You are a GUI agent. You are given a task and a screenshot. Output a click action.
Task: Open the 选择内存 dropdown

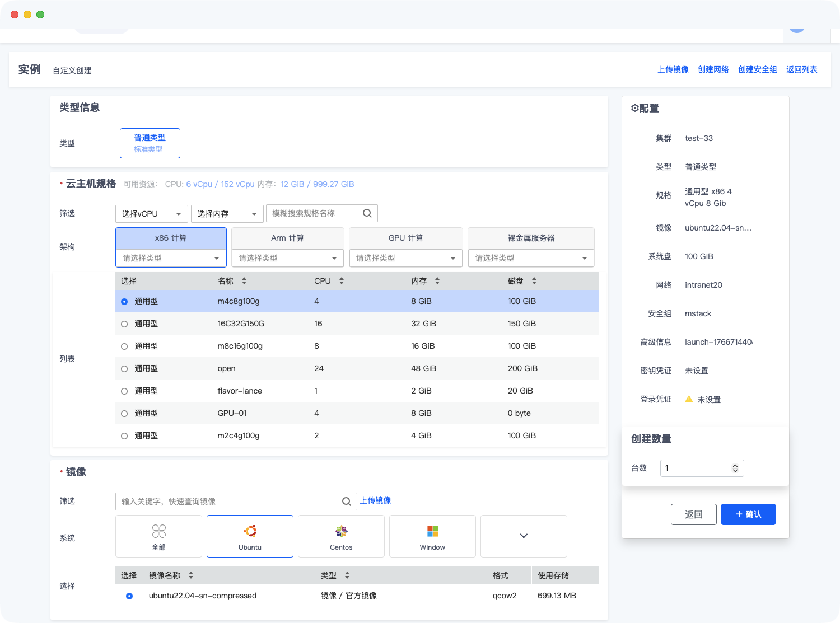coord(227,214)
